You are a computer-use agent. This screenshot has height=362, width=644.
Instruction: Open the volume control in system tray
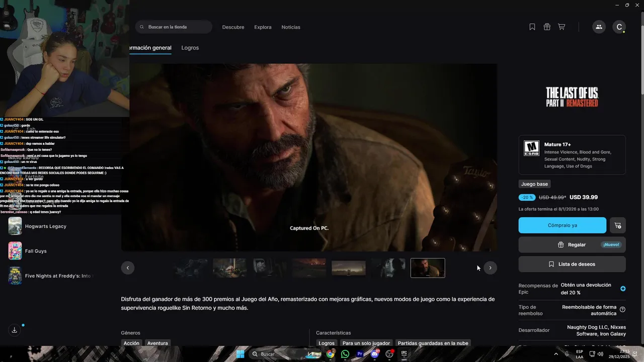(601, 354)
